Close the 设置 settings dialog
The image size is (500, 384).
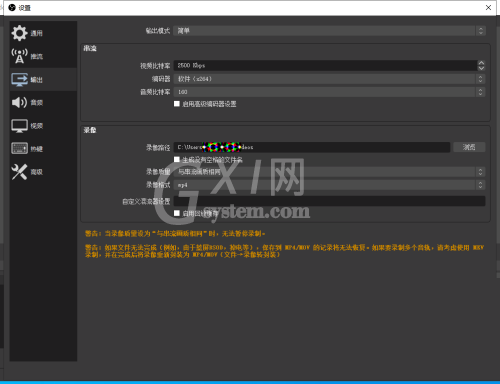click(488, 8)
